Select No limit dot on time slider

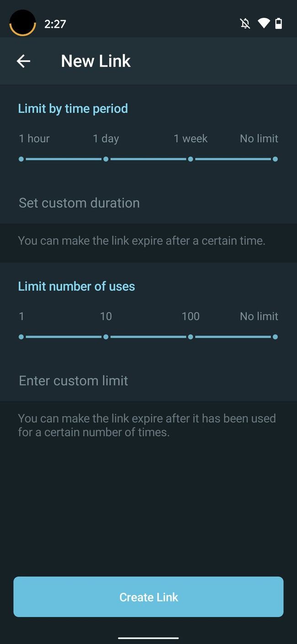coord(275,159)
